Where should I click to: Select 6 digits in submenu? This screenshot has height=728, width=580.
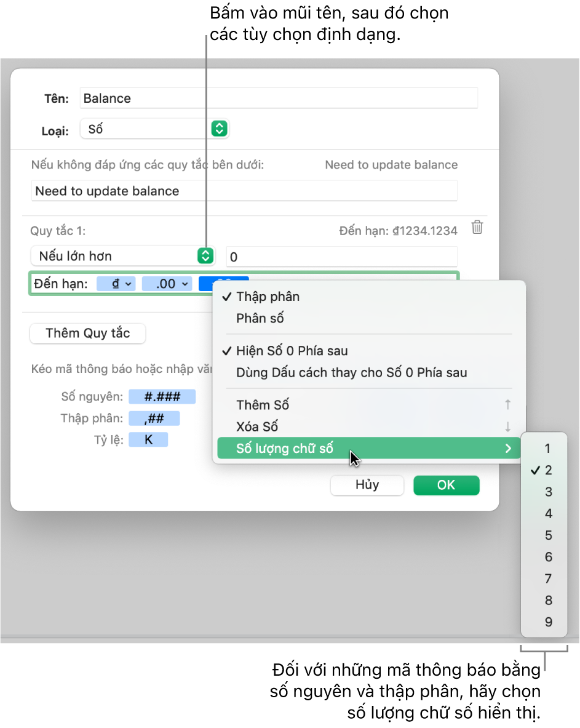coord(544,557)
